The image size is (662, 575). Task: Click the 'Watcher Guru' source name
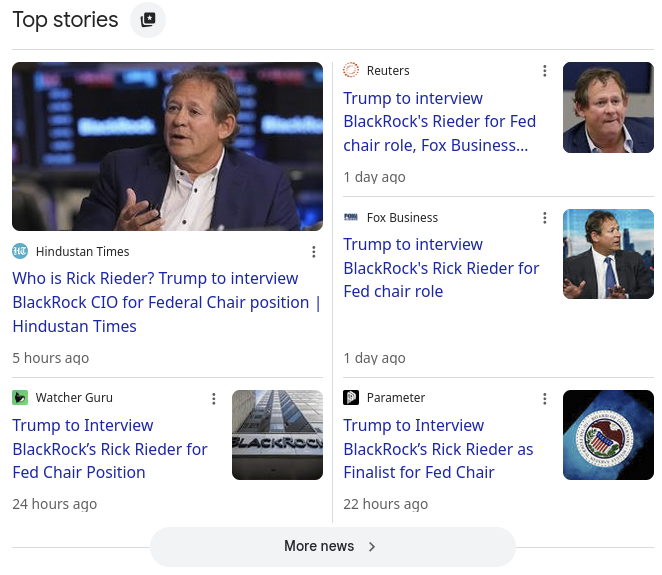pyautogui.click(x=74, y=398)
